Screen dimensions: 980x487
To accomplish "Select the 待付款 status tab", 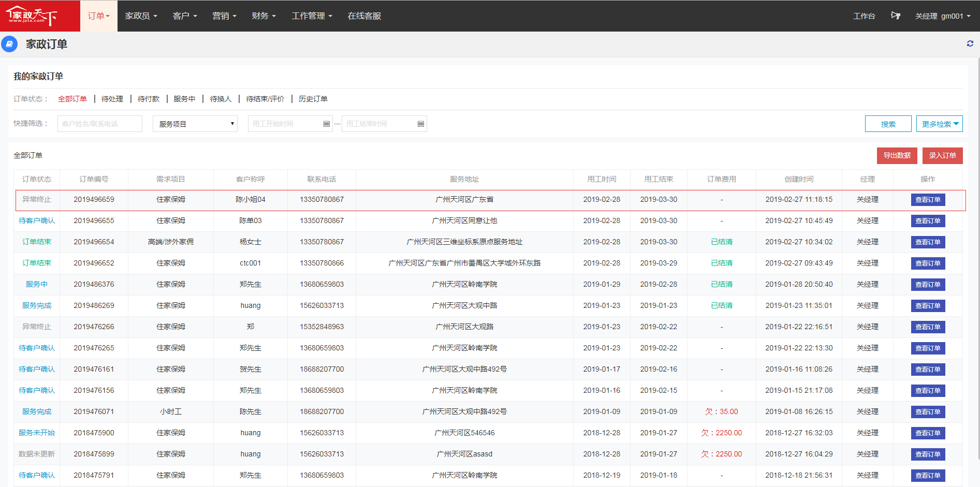I will (x=149, y=99).
